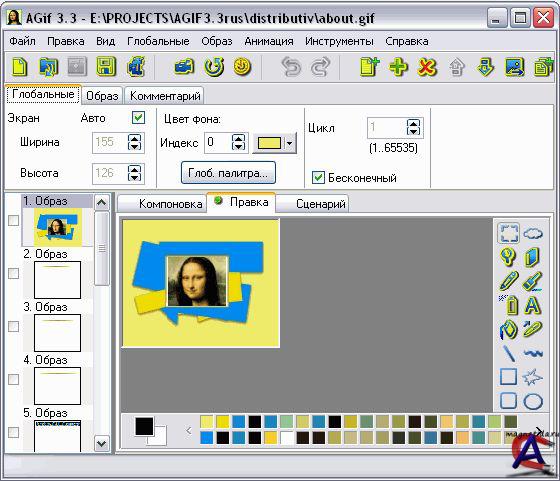Image resolution: width=560 pixels, height=481 pixels.
Task: Switch to the upper Образ properties tab
Action: [x=102, y=96]
